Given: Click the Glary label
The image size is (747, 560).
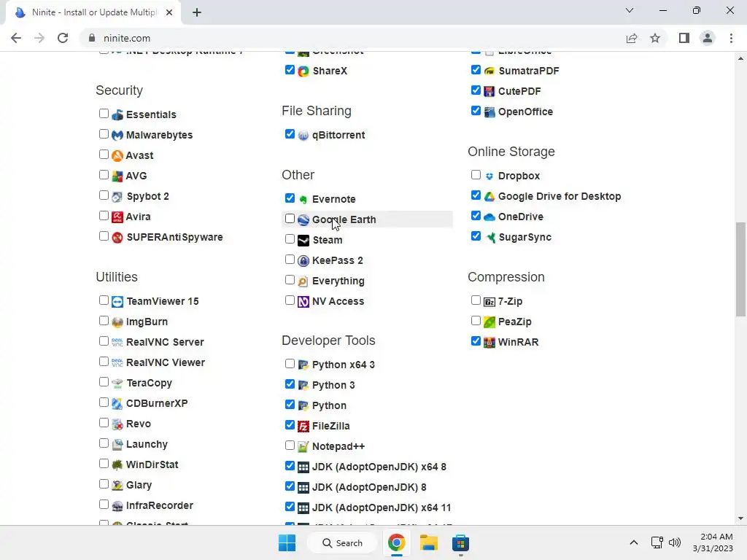Looking at the screenshot, I should tap(139, 485).
